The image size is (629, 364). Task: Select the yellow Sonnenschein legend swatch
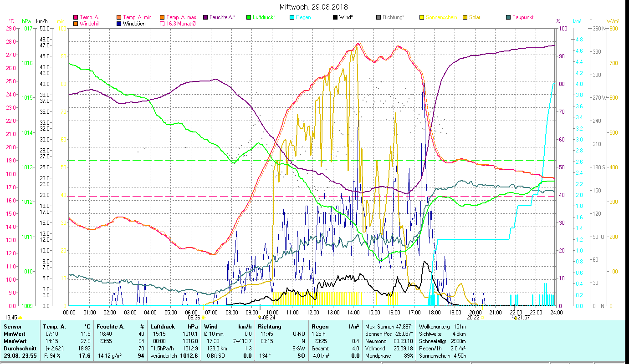(x=421, y=17)
